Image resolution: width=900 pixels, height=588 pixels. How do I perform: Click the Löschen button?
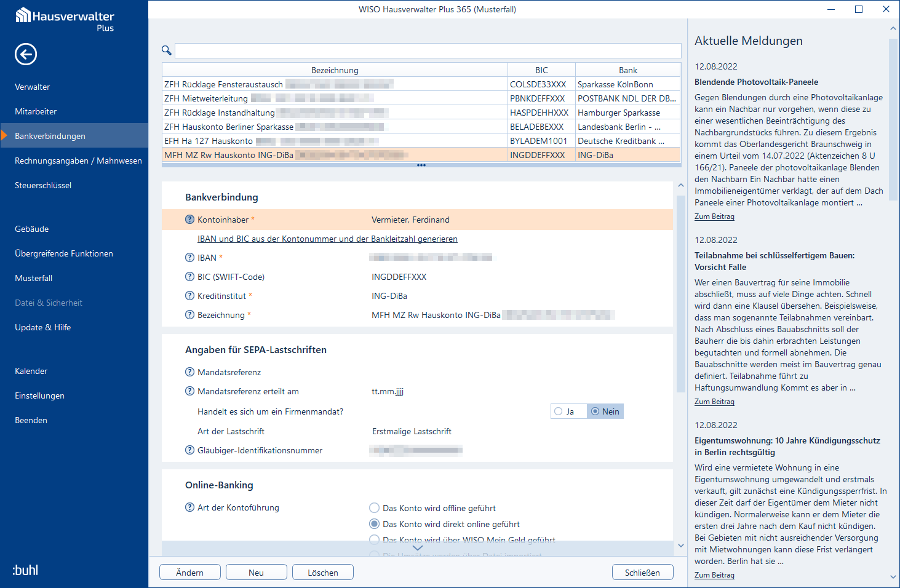click(323, 573)
